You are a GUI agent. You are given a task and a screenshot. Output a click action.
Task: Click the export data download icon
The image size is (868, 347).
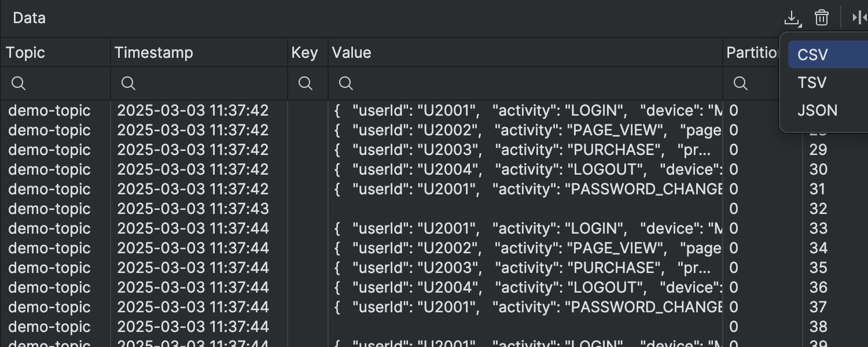(x=792, y=19)
